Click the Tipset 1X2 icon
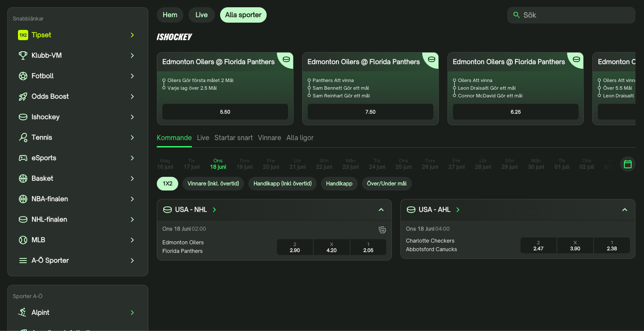Image resolution: width=644 pixels, height=331 pixels. pos(23,35)
